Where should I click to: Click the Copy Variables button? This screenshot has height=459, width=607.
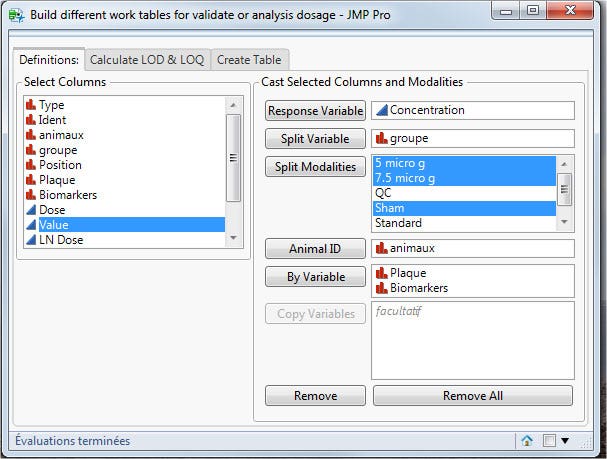coord(315,313)
